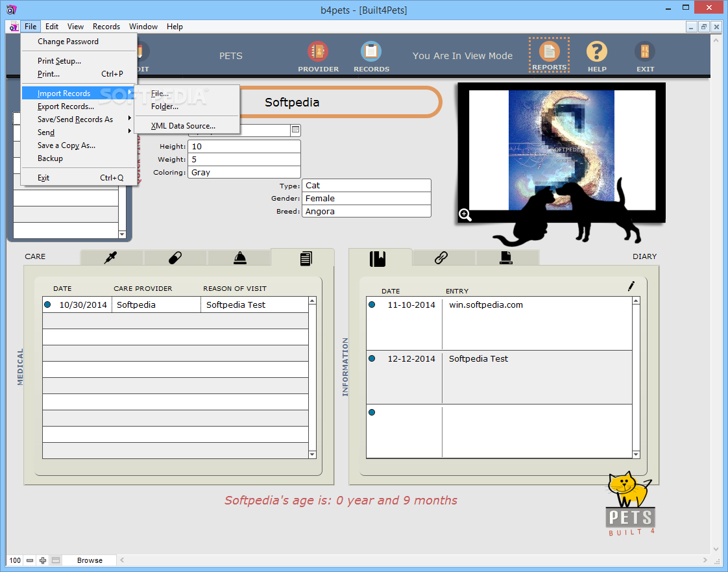The width and height of the screenshot is (728, 572).
Task: Click the diary list scroll up arrow
Action: (636, 301)
